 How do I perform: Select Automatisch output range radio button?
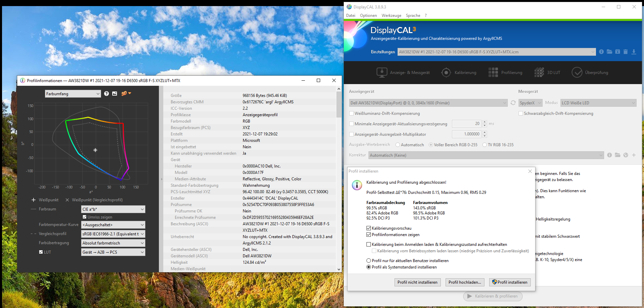pyautogui.click(x=398, y=145)
